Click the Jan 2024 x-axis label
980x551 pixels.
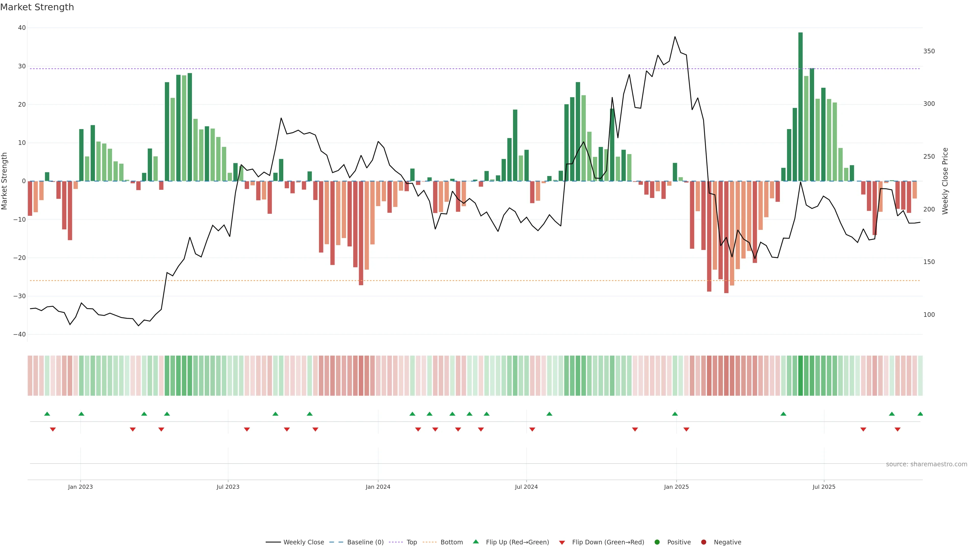(378, 487)
